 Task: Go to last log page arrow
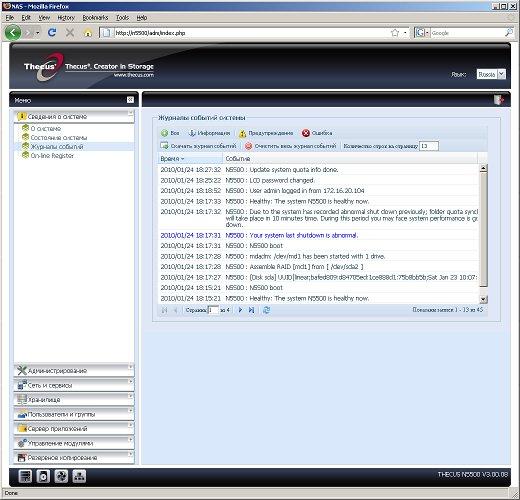click(251, 310)
